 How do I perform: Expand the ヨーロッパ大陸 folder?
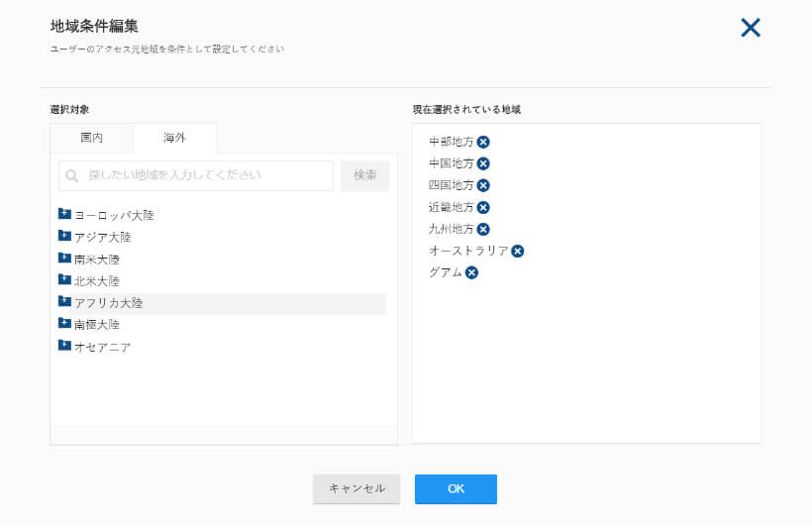(x=64, y=214)
